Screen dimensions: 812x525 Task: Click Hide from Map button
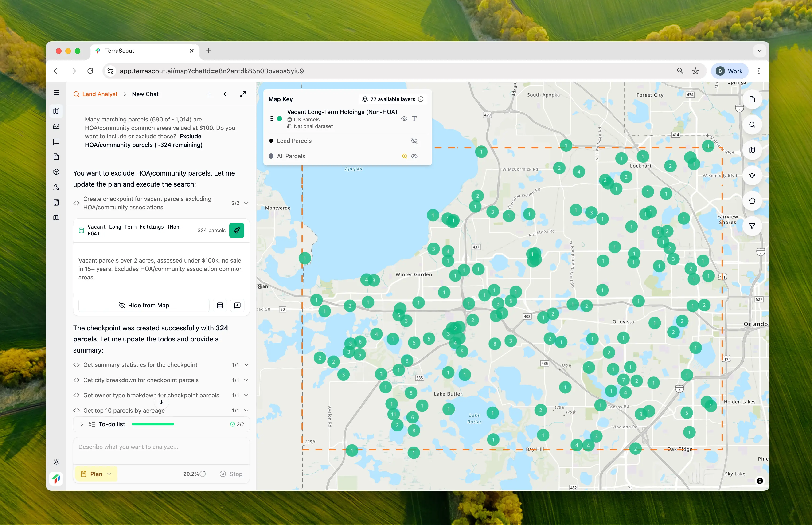pos(144,306)
